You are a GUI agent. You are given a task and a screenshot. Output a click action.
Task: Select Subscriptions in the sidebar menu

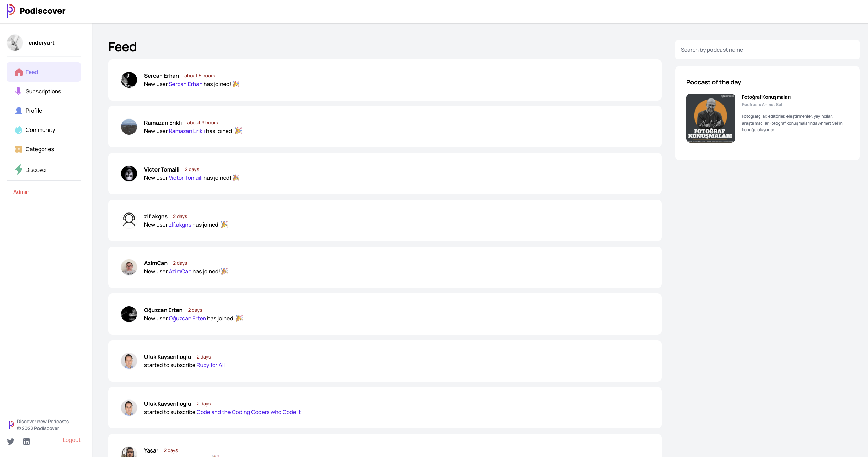[x=44, y=91]
